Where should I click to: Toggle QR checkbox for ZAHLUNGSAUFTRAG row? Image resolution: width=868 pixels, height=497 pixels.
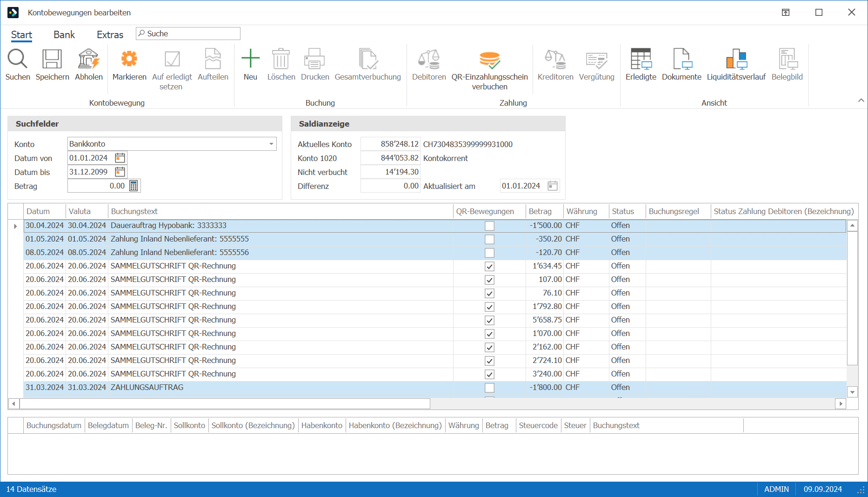[x=489, y=388]
